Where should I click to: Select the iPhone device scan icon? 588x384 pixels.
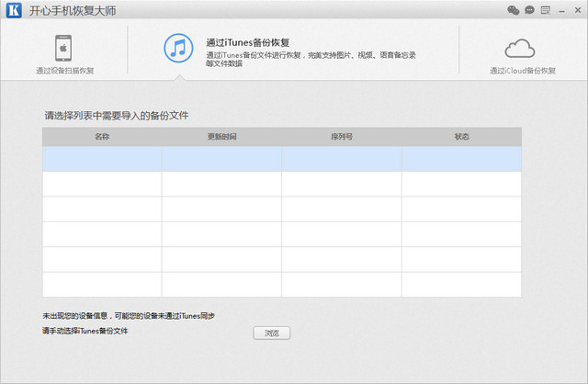coord(63,48)
